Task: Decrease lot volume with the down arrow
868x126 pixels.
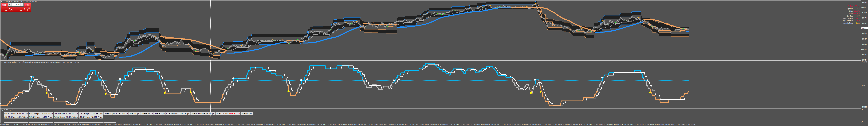Action: pos(9,5)
